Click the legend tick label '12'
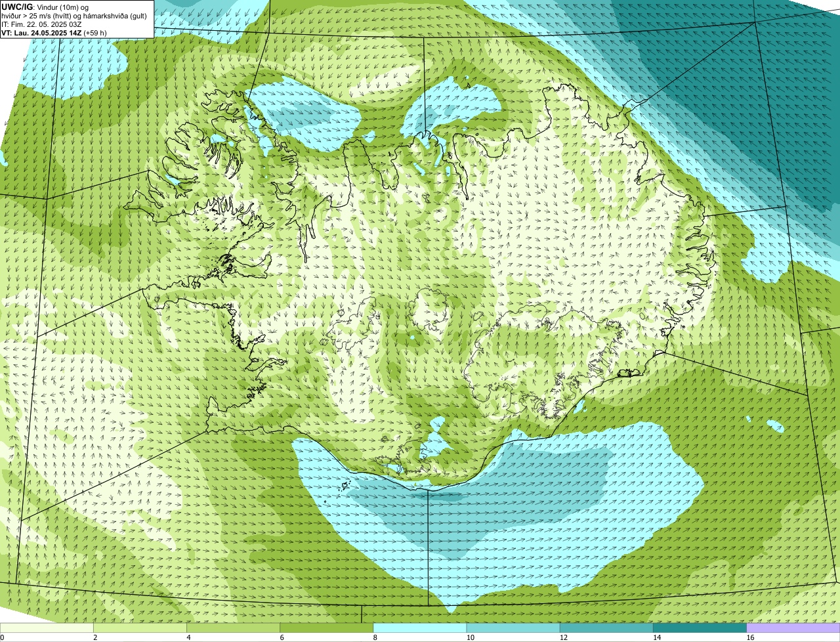This screenshot has height=642, width=840. 564,637
